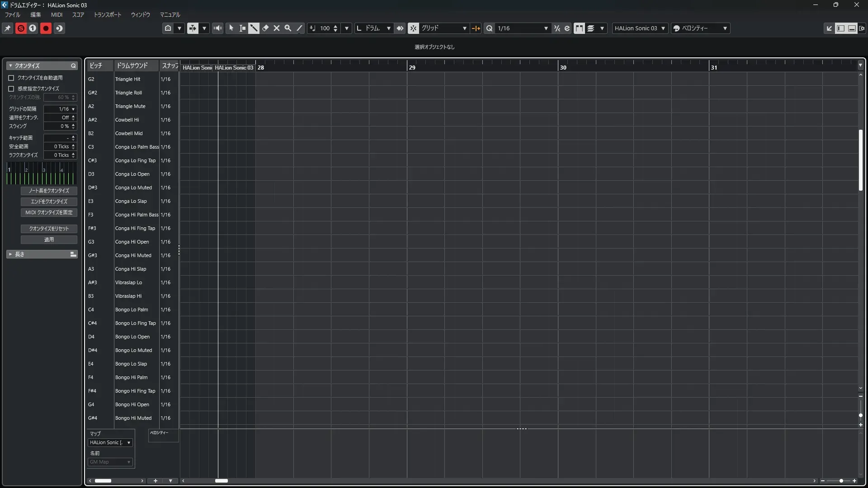This screenshot has height=488, width=868.
Task: Open the トランスポート menu
Action: [x=108, y=15]
